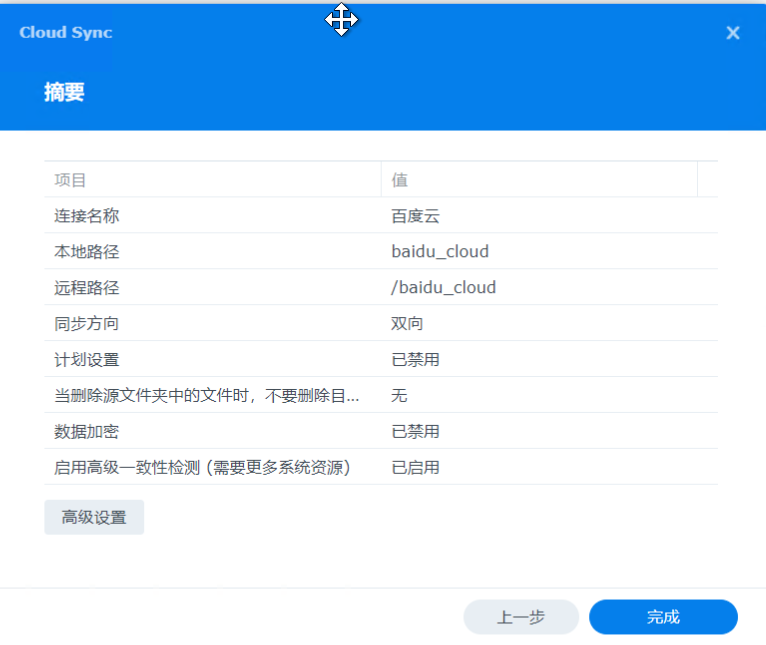This screenshot has width=766, height=645.
Task: Select the 无 value in the table
Action: 399,395
